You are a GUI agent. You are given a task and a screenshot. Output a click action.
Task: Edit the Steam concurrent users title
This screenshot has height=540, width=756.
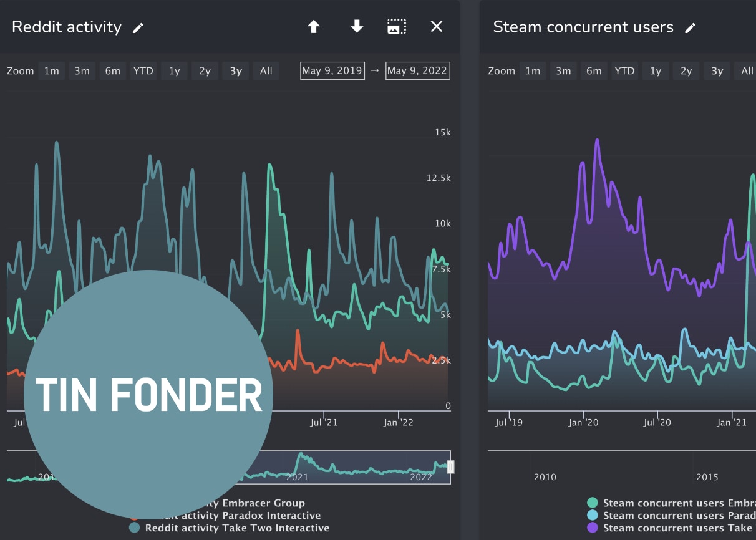[690, 28]
